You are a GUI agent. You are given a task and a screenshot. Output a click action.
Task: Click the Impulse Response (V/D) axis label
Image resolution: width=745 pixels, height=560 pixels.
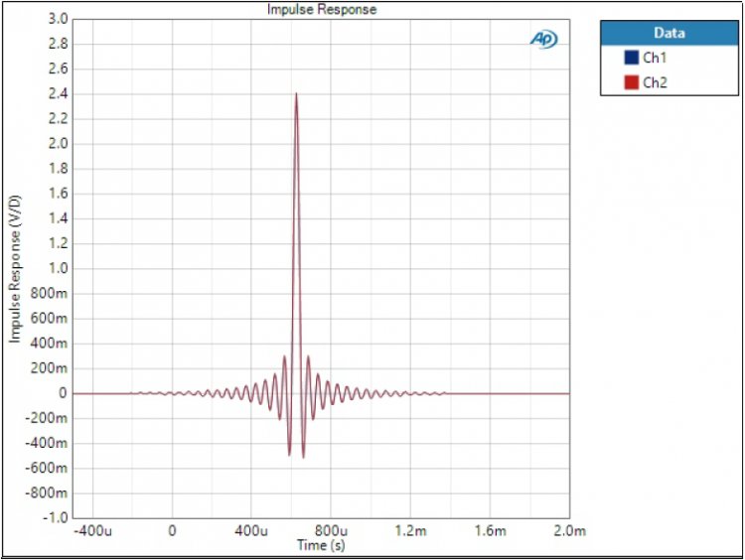15,268
